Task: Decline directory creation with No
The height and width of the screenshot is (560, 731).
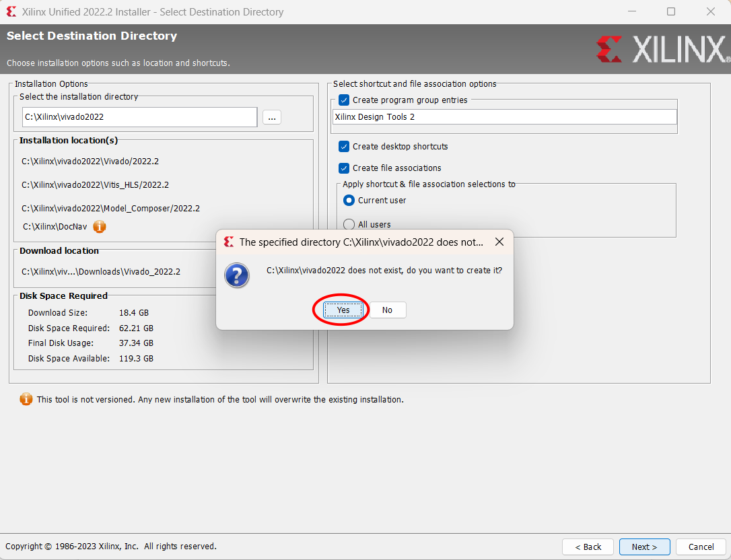Action: (387, 310)
